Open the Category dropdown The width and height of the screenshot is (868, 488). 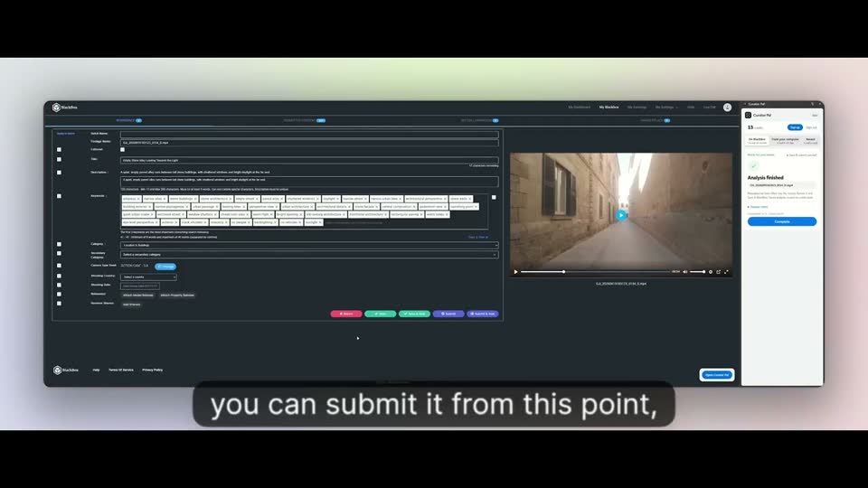[309, 245]
